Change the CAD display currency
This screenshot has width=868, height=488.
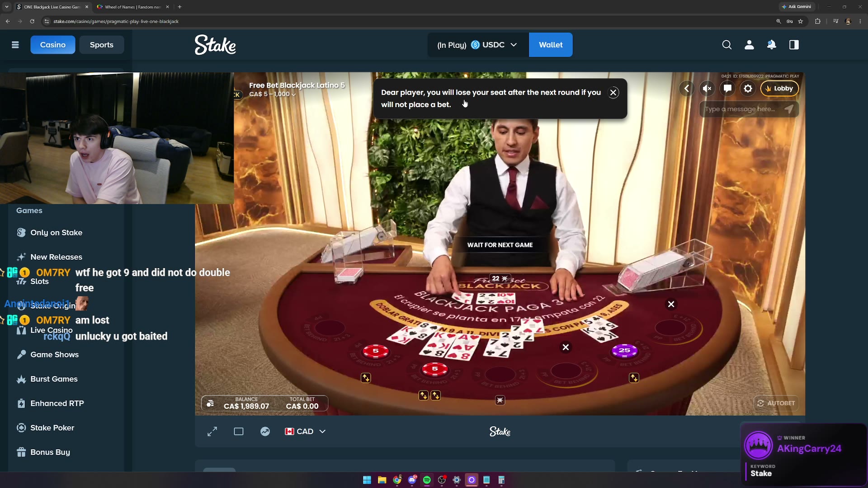[305, 432]
